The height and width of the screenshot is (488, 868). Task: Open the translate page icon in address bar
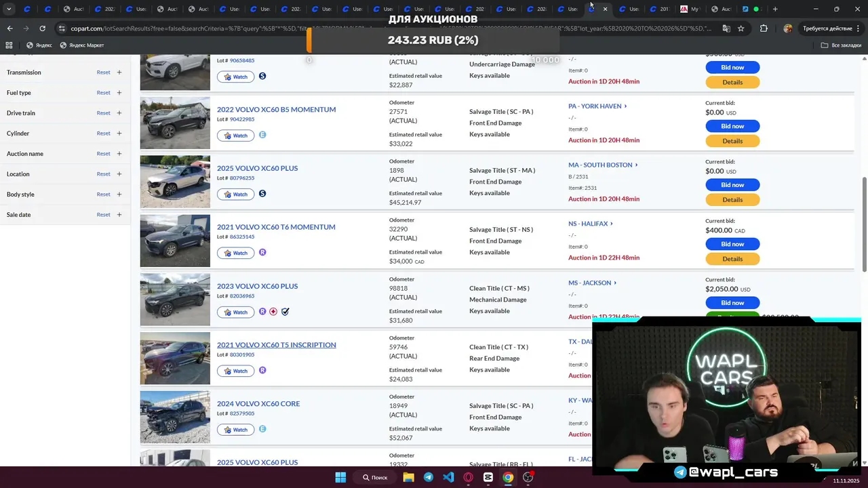coord(726,28)
